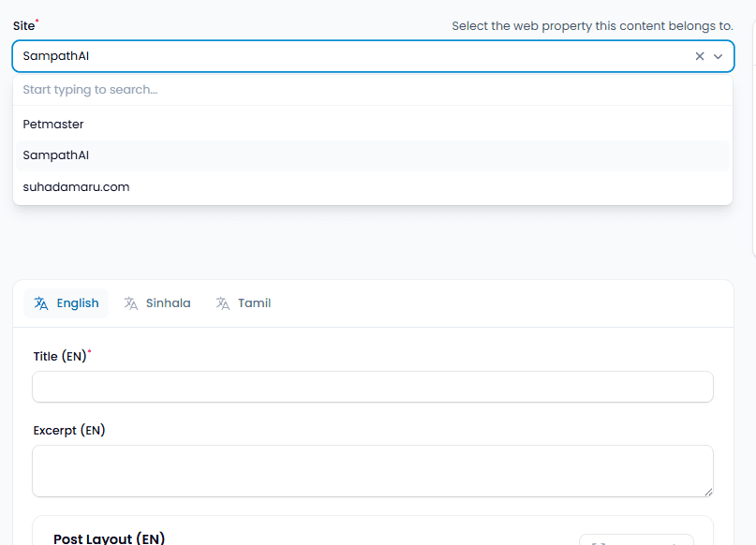Click the Excerpt (EN) label

(x=69, y=431)
